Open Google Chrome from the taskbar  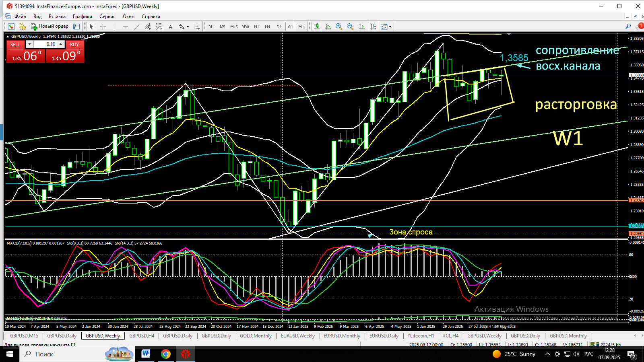[x=165, y=354]
